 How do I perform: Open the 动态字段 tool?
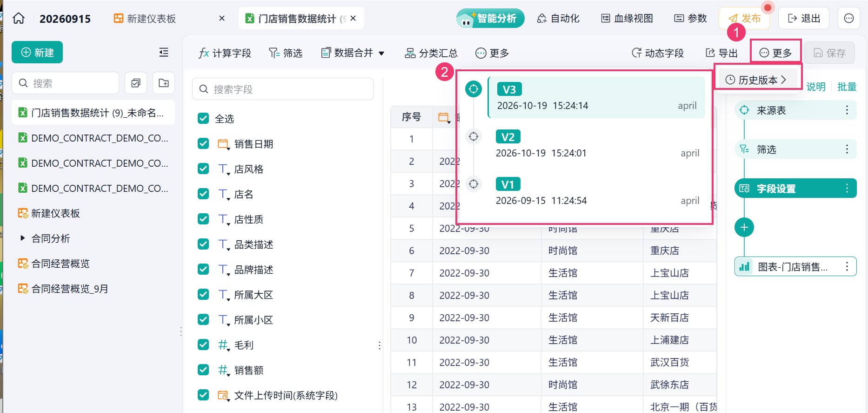[x=657, y=53]
